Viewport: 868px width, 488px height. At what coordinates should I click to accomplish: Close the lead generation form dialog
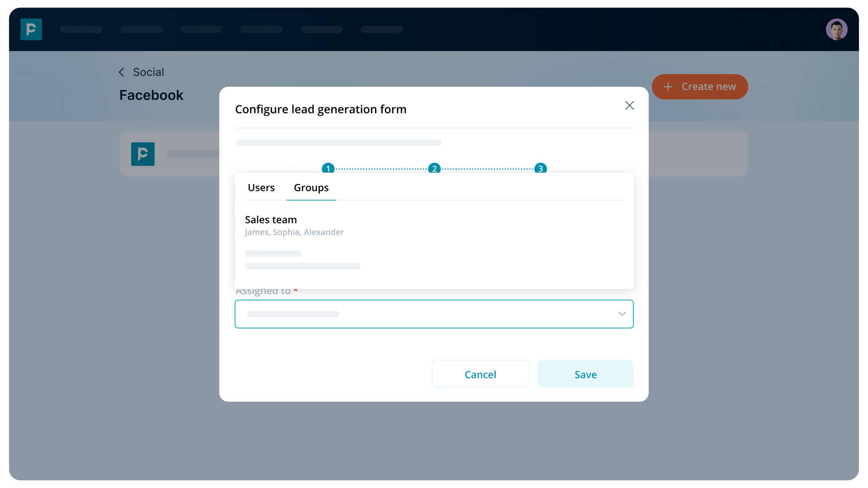tap(629, 105)
